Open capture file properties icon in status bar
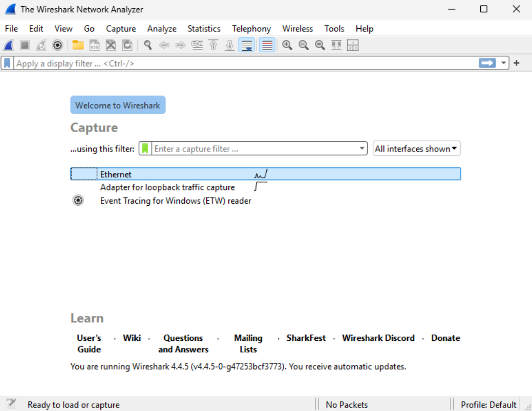This screenshot has height=411, width=532. tap(11, 403)
